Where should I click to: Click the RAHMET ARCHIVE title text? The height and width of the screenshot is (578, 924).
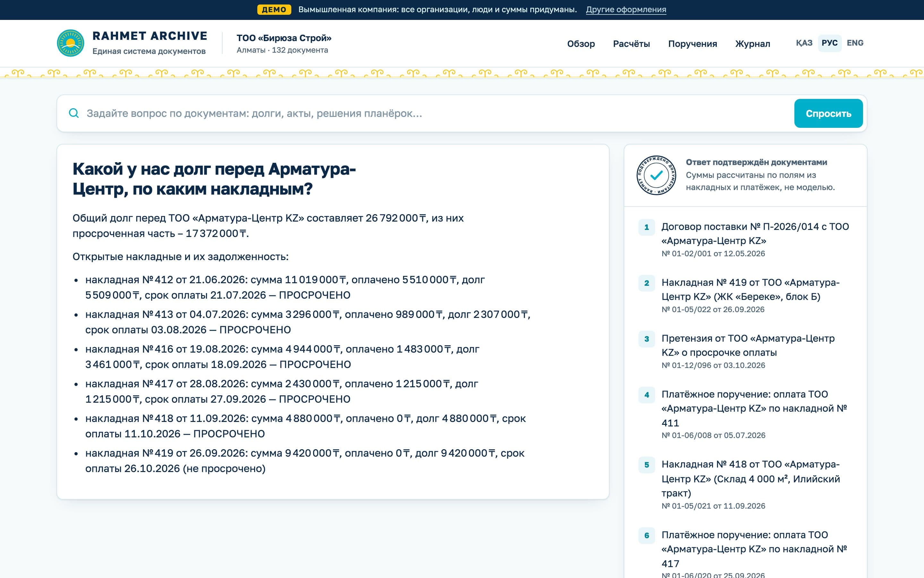[x=150, y=36]
